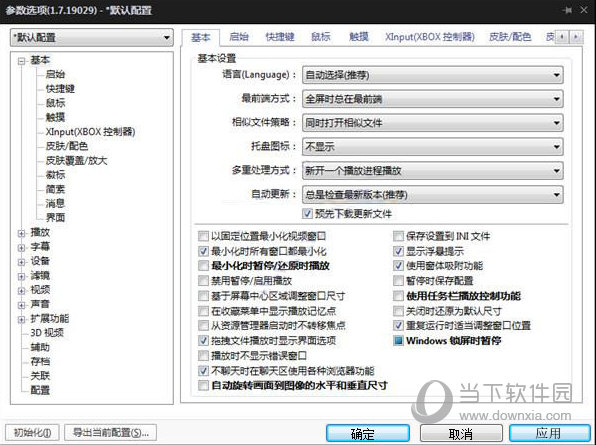596x445 pixels.
Task: Open the 相似文件策略 dropdown
Action: [x=433, y=123]
